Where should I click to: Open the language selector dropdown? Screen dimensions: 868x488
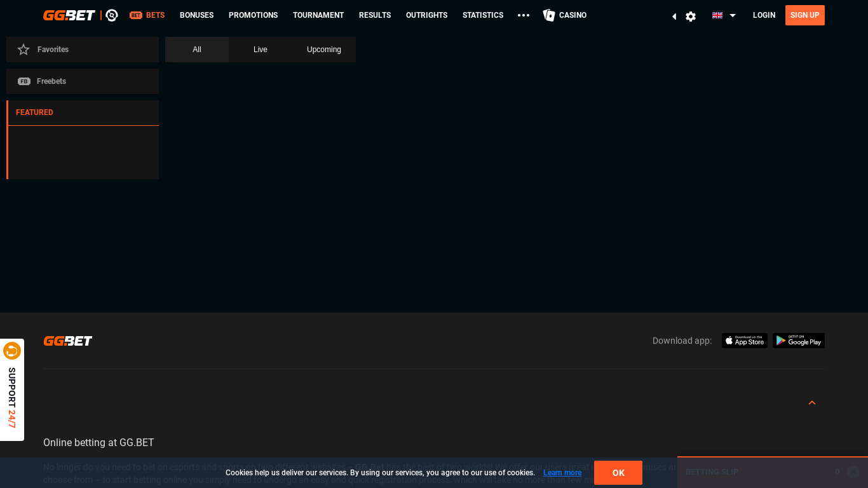point(724,15)
